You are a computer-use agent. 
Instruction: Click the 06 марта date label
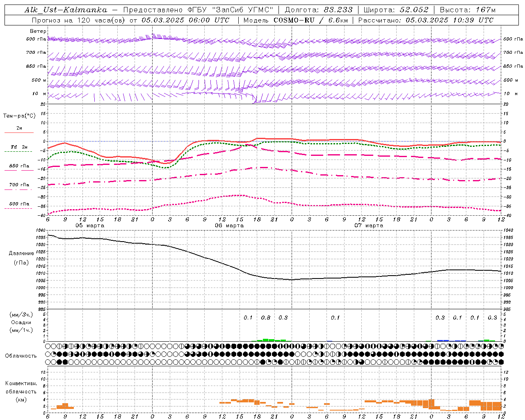[x=229, y=226]
